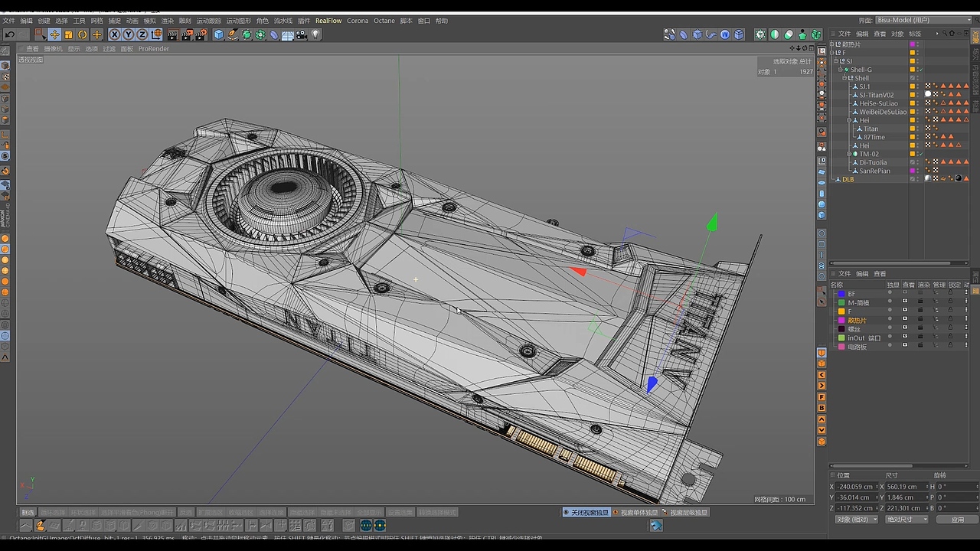The width and height of the screenshot is (980, 551).
Task: Open the 文件 menu in main menu bar
Action: pyautogui.click(x=8, y=21)
